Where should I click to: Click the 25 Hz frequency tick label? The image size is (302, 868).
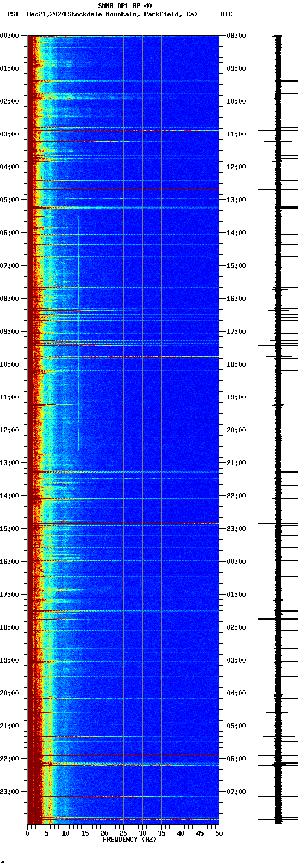coord(123,833)
